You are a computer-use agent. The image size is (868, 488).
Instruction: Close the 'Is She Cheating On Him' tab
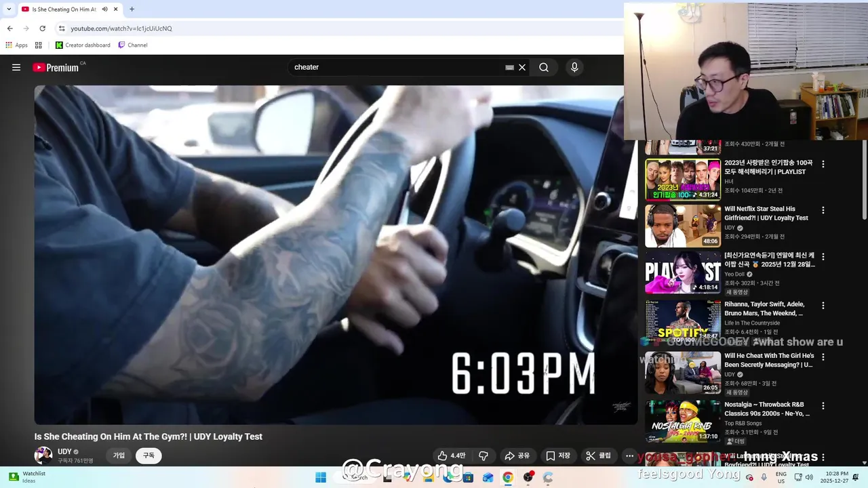click(x=115, y=9)
